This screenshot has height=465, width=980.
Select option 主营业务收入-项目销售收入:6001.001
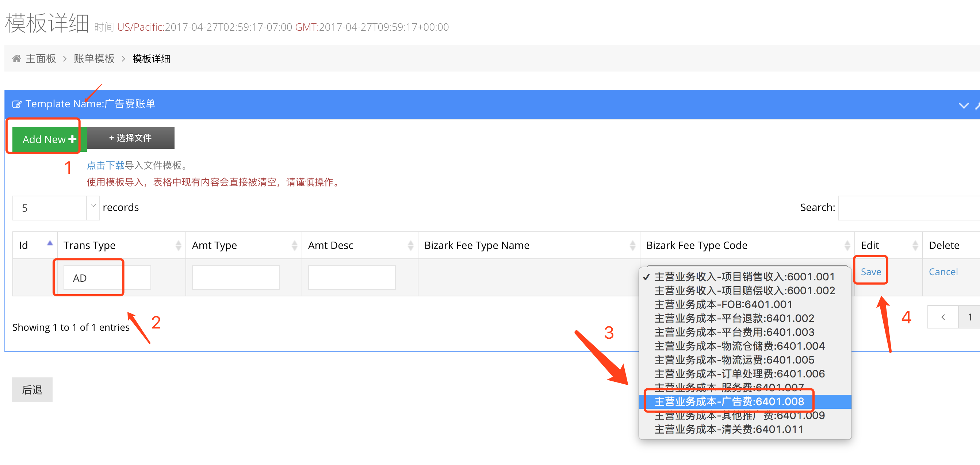point(745,276)
